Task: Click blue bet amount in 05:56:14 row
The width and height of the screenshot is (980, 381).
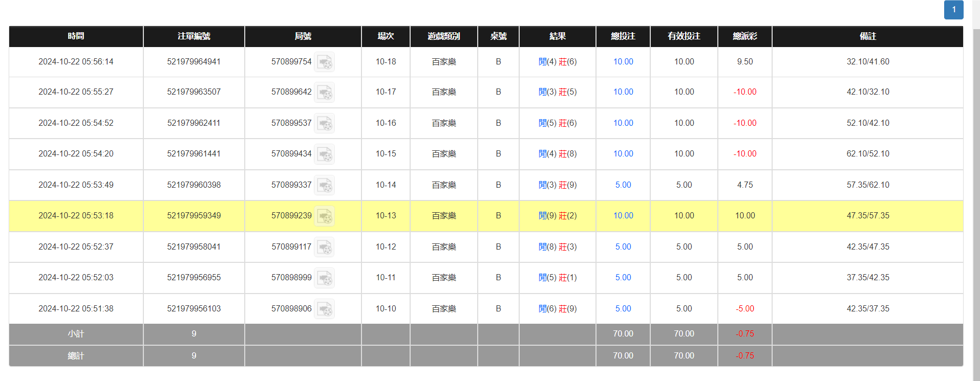Action: (623, 62)
